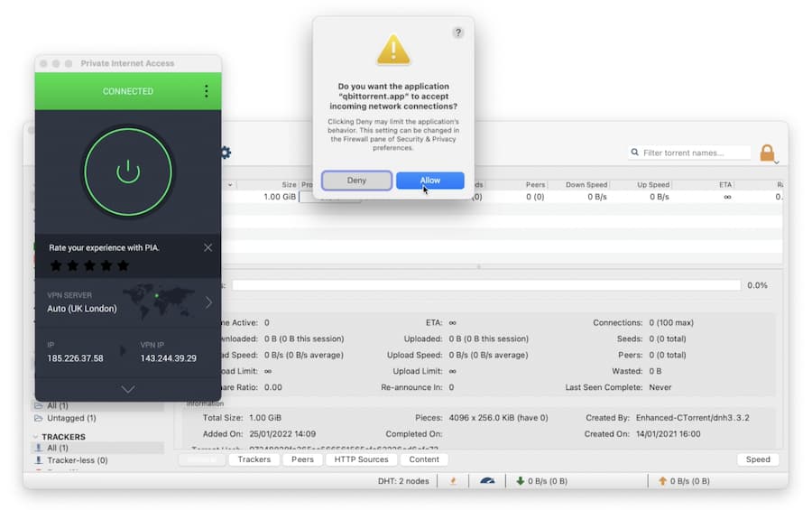Select All (1) under Trackers
The height and width of the screenshot is (510, 812).
click(58, 448)
